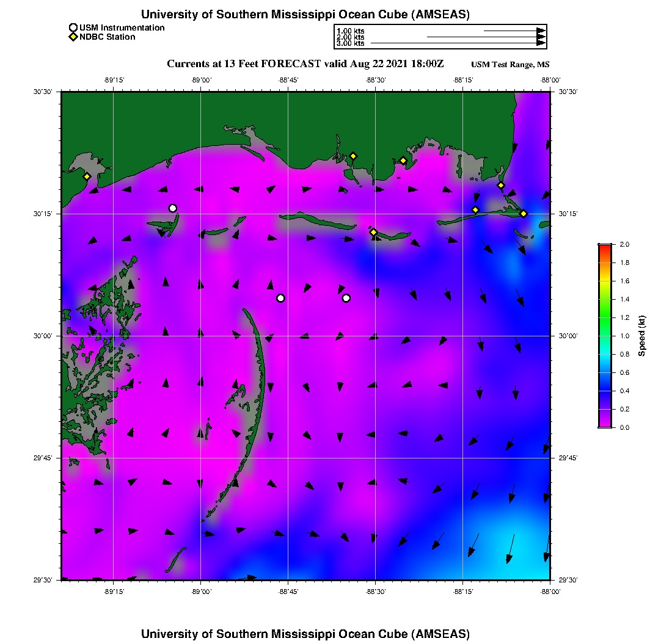The height and width of the screenshot is (641, 672).
Task: Click the 'Speed (kt)' colorbar title
Action: pyautogui.click(x=641, y=336)
